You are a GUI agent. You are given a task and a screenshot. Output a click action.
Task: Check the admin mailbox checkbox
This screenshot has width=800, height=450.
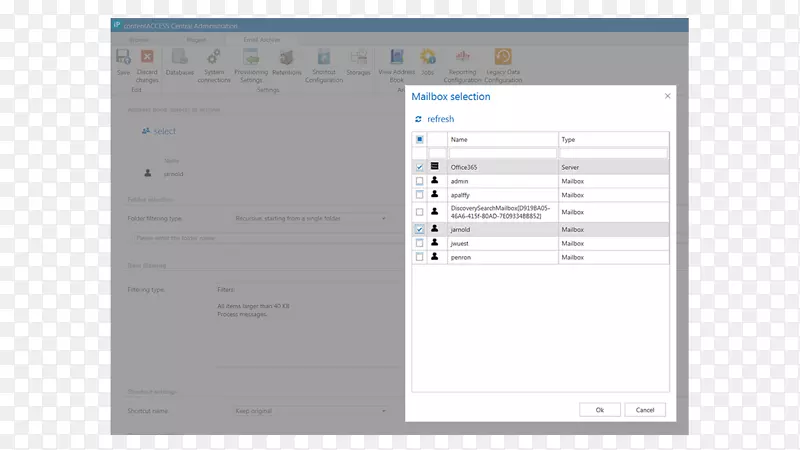pos(419,181)
